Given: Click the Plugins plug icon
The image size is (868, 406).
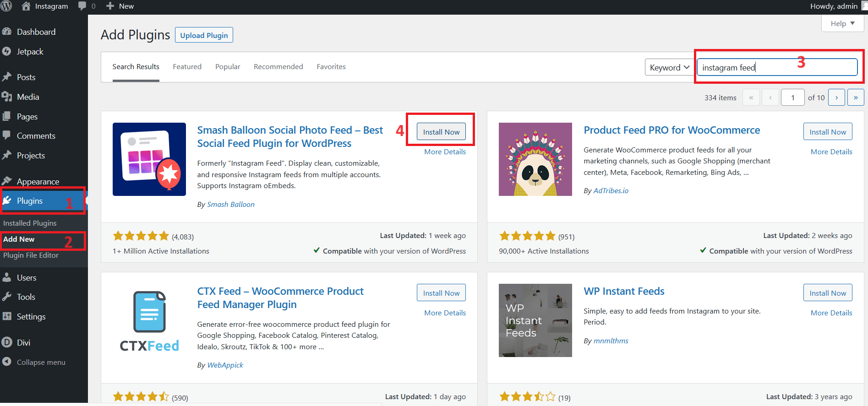Looking at the screenshot, I should click(7, 200).
